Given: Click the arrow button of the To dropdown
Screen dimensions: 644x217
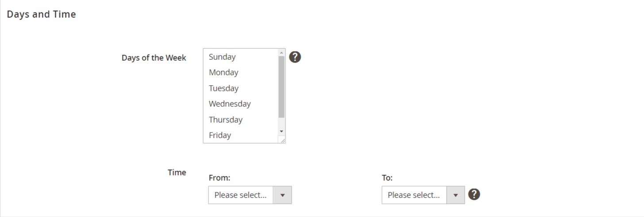Looking at the screenshot, I should coord(455,195).
